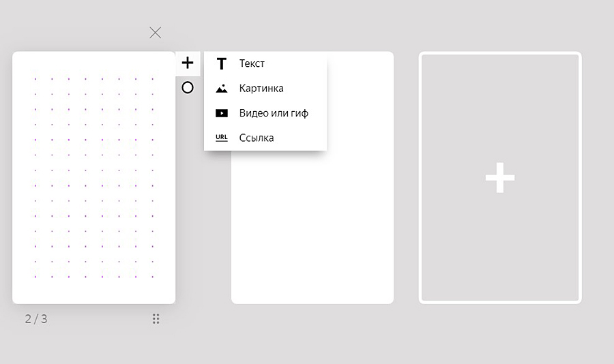Choose the "Текст" menu entry

tap(252, 63)
